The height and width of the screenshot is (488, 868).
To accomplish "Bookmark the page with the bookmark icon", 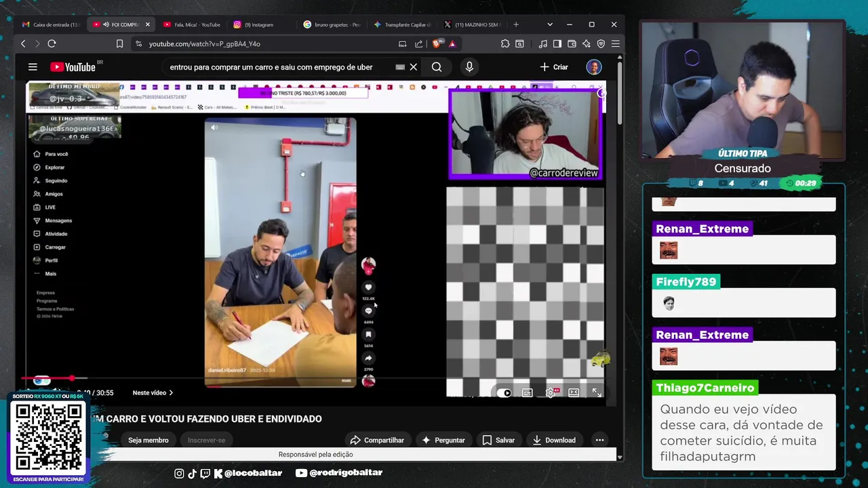I will click(119, 43).
